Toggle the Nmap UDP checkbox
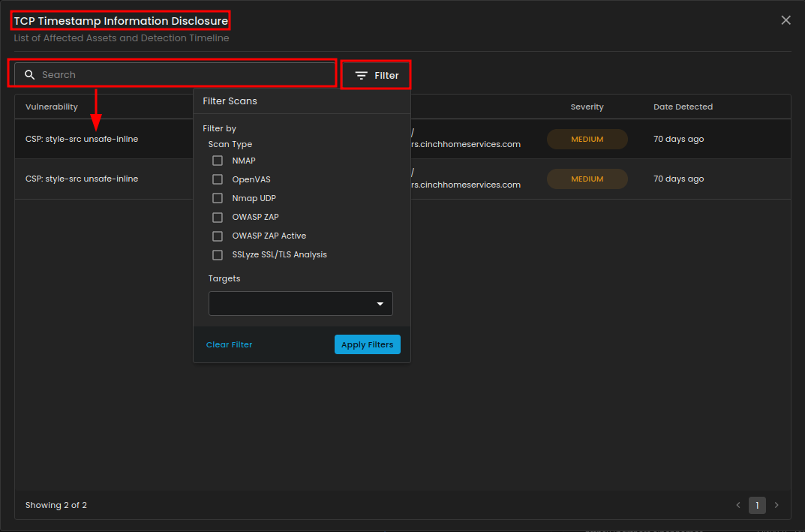 pos(218,198)
